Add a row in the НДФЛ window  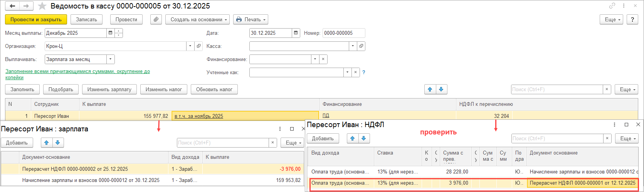(x=323, y=138)
